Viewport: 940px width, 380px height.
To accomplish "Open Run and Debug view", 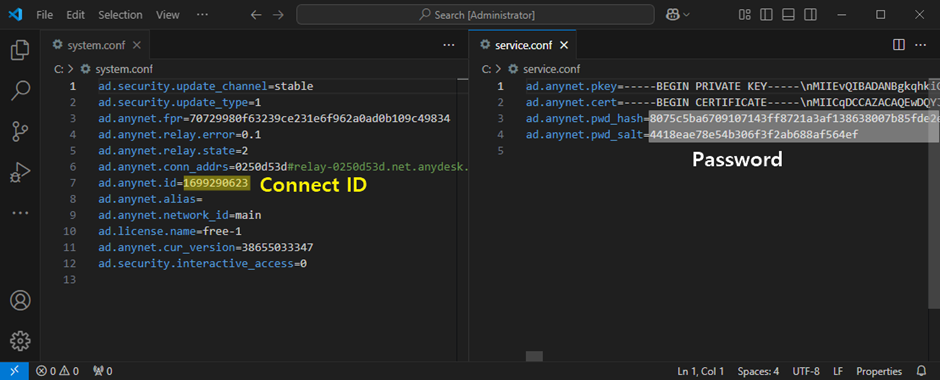I will pos(20,173).
